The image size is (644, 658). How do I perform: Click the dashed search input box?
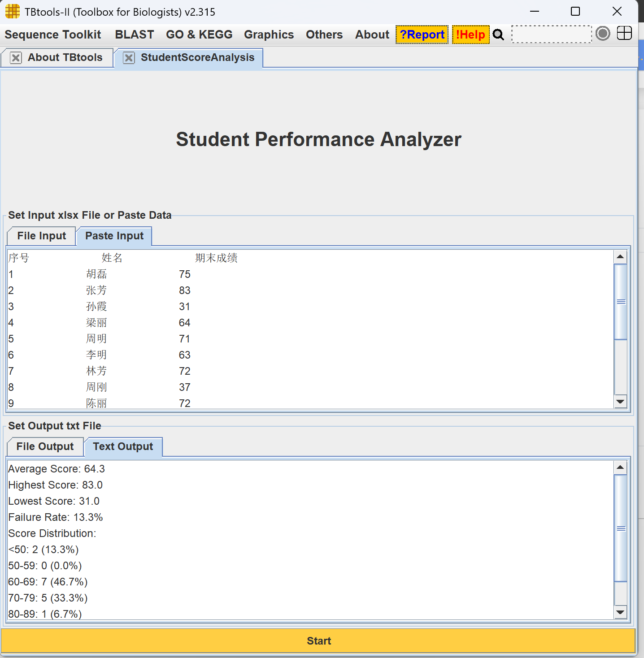coord(552,34)
